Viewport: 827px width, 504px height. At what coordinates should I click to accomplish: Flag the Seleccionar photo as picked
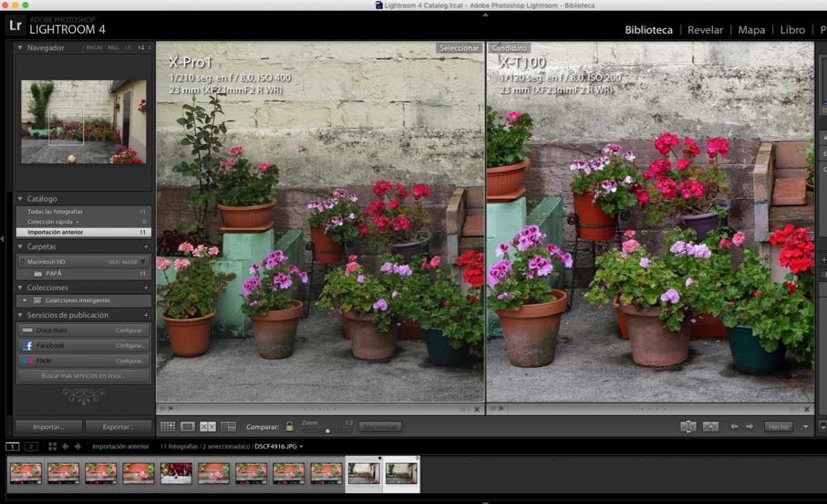point(163,409)
